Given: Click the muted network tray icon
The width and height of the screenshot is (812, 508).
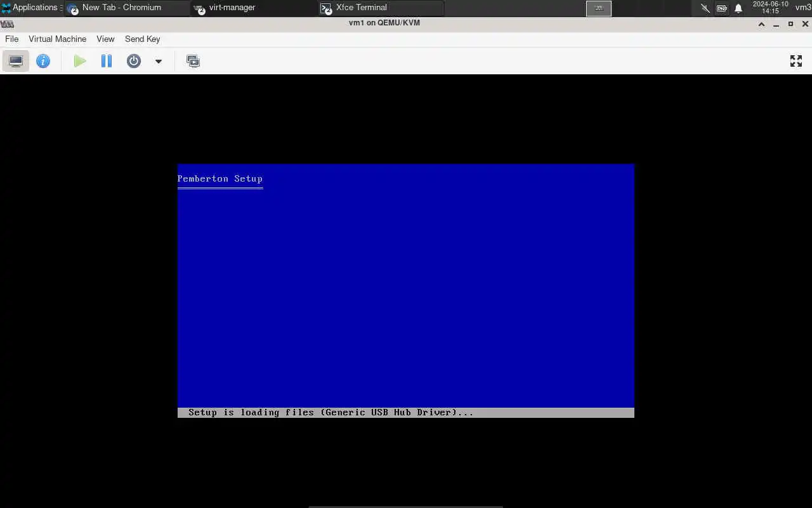Looking at the screenshot, I should point(705,8).
